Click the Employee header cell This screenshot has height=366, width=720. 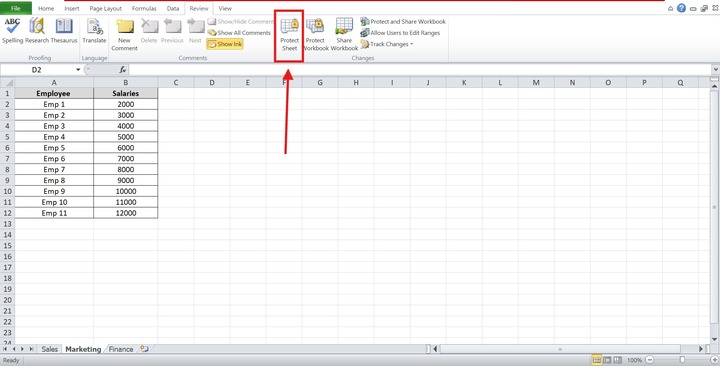pyautogui.click(x=54, y=93)
